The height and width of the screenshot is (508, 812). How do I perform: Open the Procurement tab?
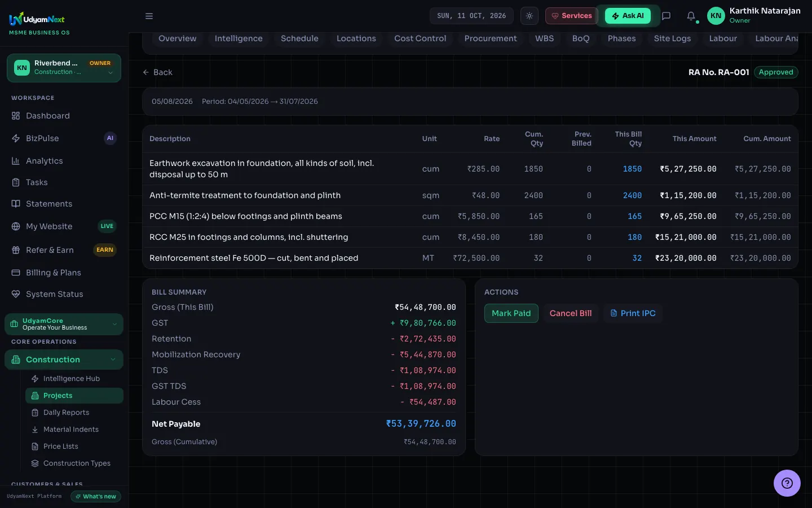(x=491, y=38)
